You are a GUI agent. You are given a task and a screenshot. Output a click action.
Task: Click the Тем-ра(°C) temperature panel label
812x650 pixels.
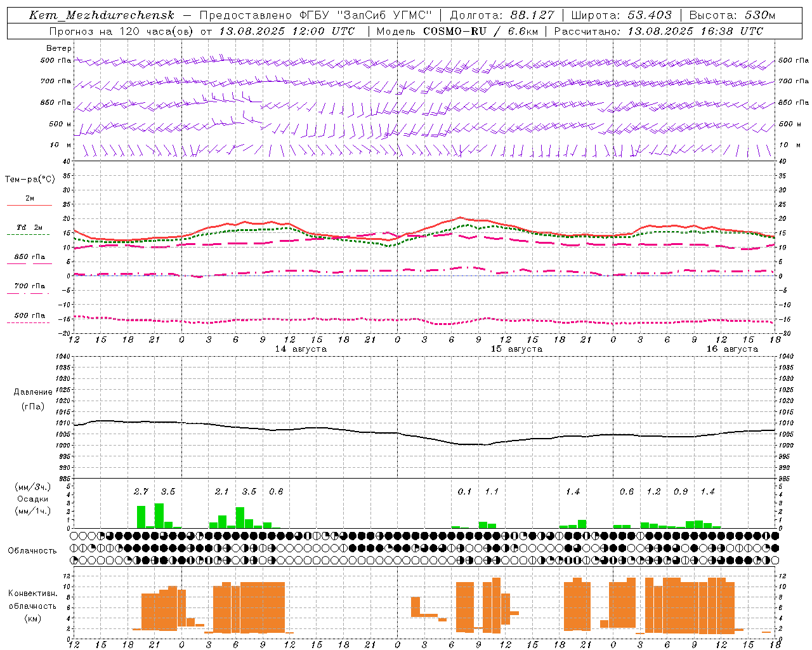pos(30,179)
